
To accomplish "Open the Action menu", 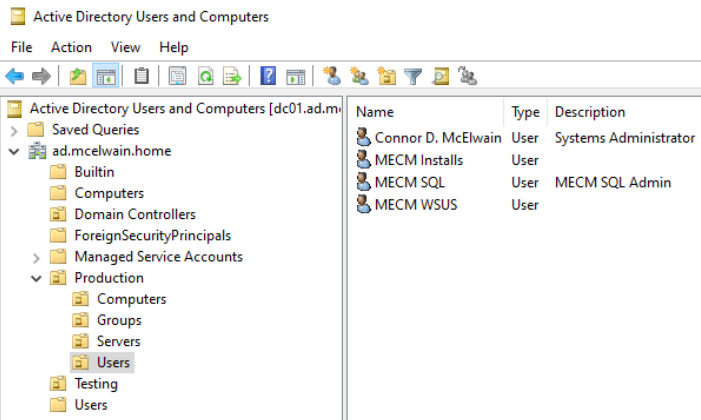I will 71,47.
